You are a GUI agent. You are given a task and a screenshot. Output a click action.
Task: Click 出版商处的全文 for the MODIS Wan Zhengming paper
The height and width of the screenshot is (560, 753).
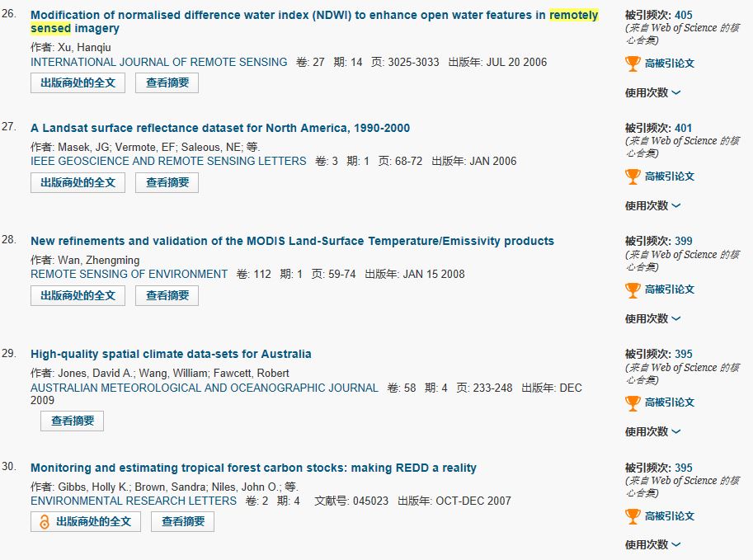tap(78, 296)
